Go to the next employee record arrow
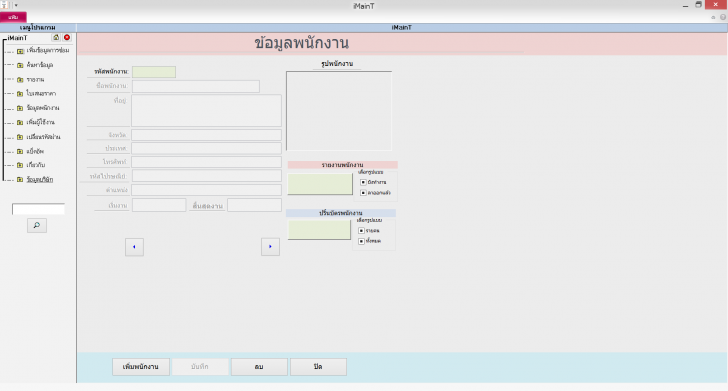This screenshot has height=391, width=728. 270,247
